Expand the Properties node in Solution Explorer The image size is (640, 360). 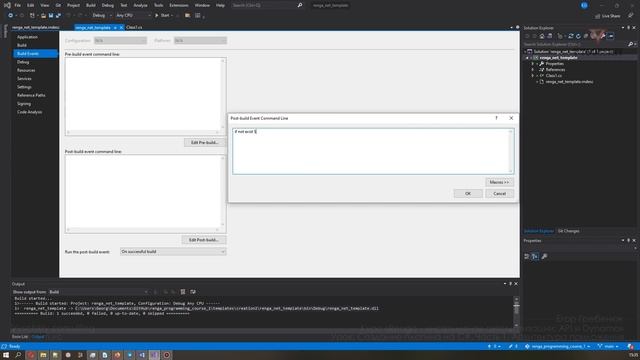click(x=533, y=64)
